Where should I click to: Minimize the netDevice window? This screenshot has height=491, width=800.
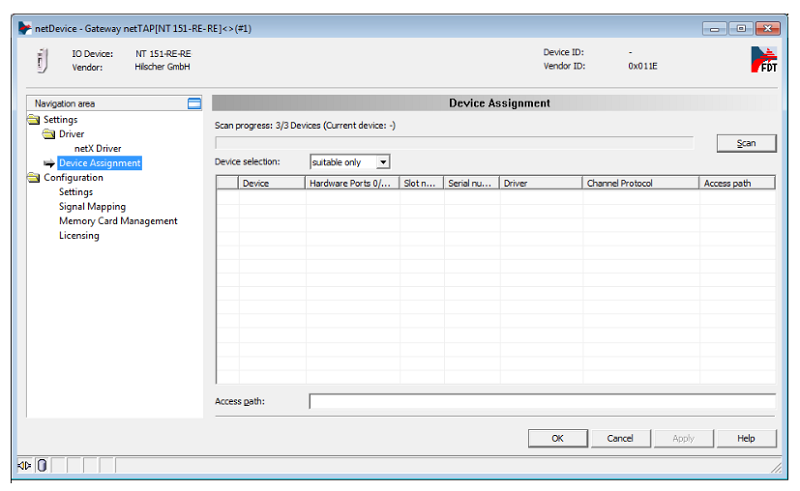[x=714, y=28]
